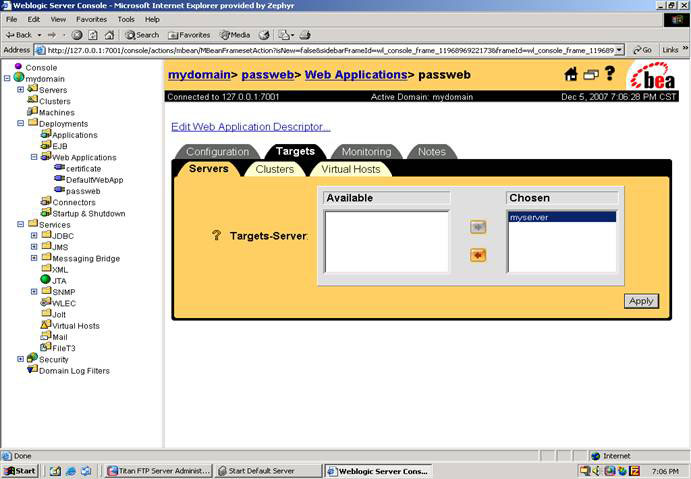The height and width of the screenshot is (479, 691).
Task: Move server to Chosen with right arrow
Action: point(478,227)
